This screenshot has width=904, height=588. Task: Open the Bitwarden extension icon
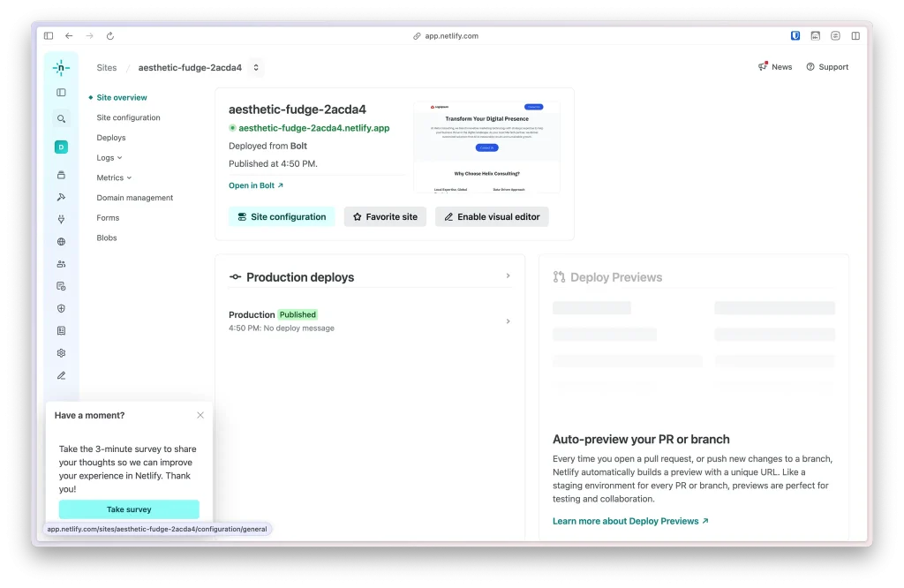(x=795, y=35)
